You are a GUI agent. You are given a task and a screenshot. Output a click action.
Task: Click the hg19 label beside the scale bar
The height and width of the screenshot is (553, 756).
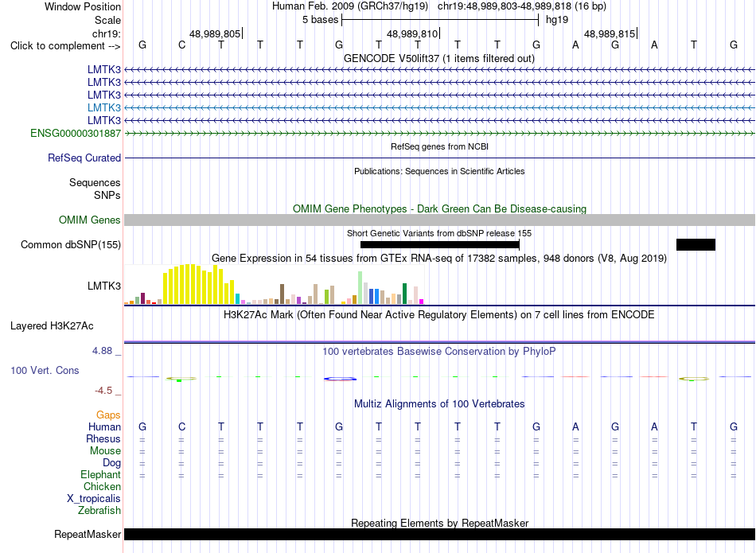(557, 20)
